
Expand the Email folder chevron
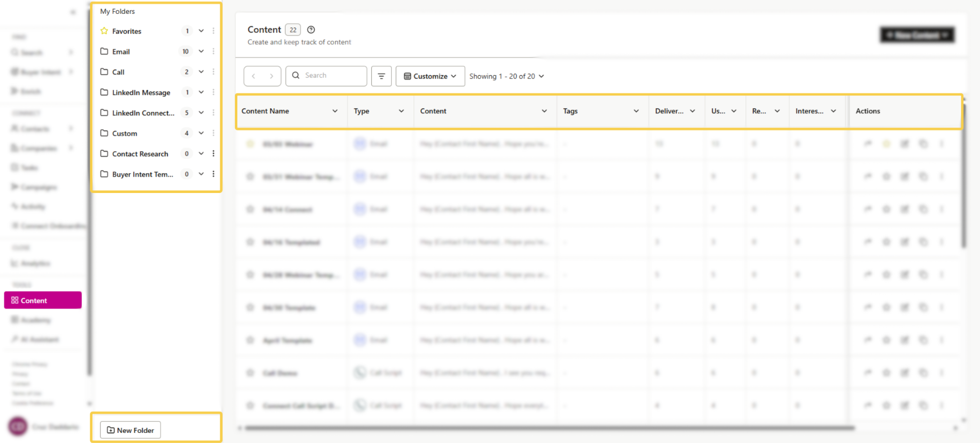(201, 51)
